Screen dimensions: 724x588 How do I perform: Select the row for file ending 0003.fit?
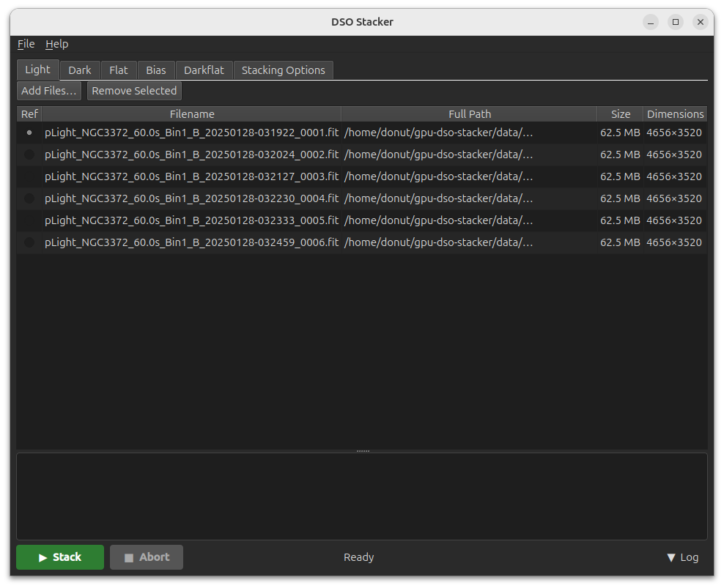click(x=191, y=176)
